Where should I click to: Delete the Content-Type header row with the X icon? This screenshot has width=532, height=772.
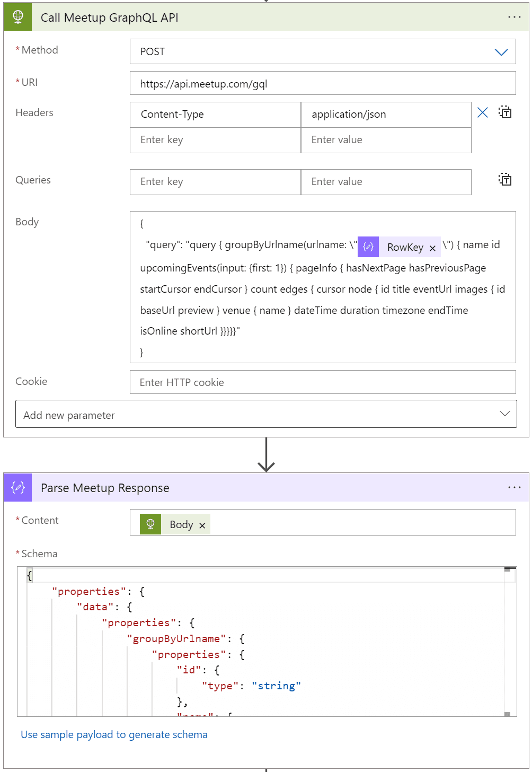pos(482,112)
